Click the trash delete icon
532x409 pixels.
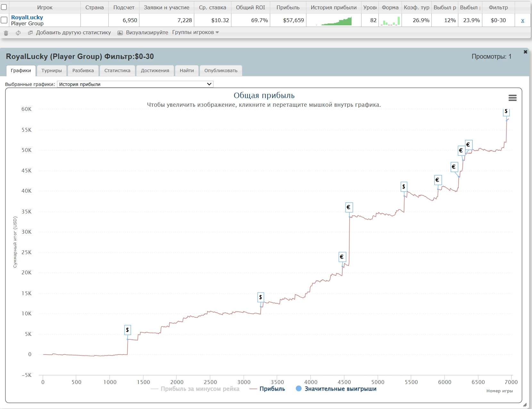pyautogui.click(x=6, y=33)
